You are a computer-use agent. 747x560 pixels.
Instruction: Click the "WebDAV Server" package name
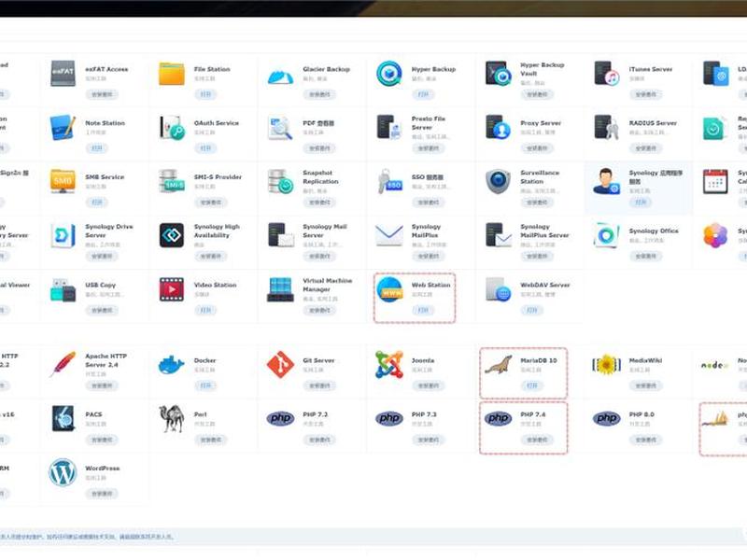pos(545,285)
